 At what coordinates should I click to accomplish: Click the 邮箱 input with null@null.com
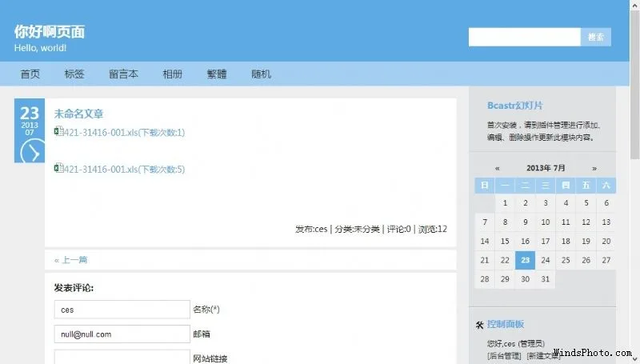[x=122, y=334]
